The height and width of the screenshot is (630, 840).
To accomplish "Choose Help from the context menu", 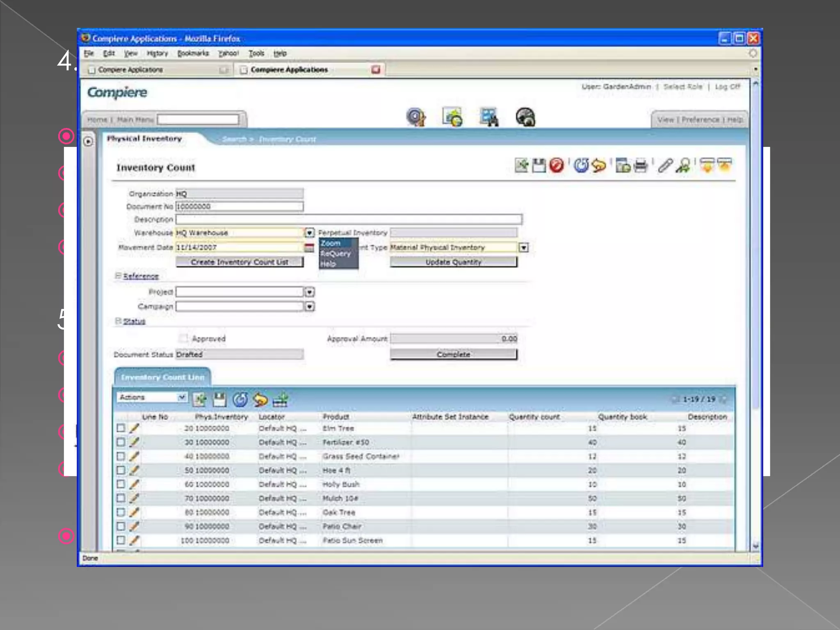I will click(x=328, y=264).
